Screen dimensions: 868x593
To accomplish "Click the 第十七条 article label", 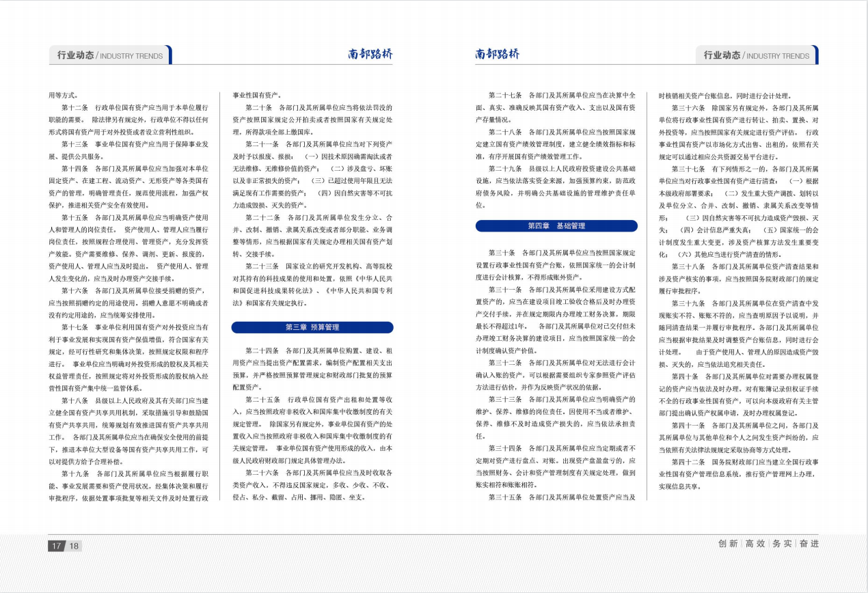I will click(x=75, y=327).
